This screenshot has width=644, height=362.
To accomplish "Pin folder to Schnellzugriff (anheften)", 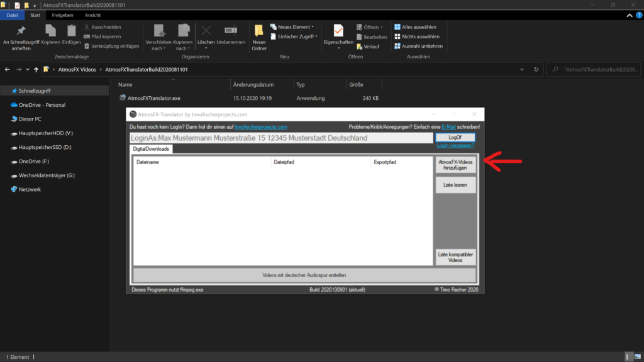I will (x=21, y=37).
